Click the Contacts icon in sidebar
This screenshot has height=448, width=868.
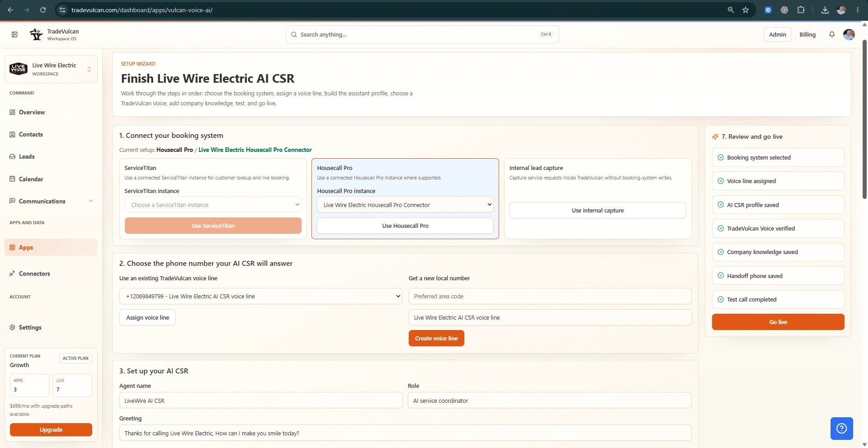pyautogui.click(x=12, y=134)
